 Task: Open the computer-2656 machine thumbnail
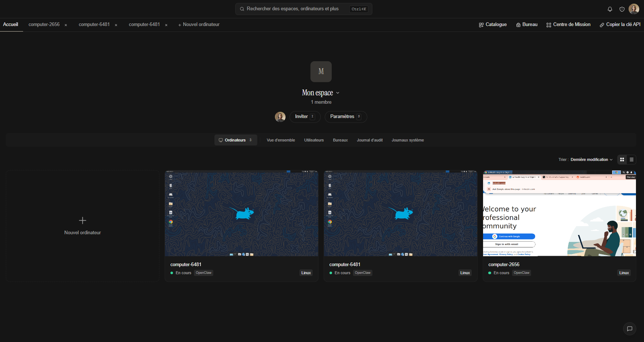pyautogui.click(x=559, y=214)
